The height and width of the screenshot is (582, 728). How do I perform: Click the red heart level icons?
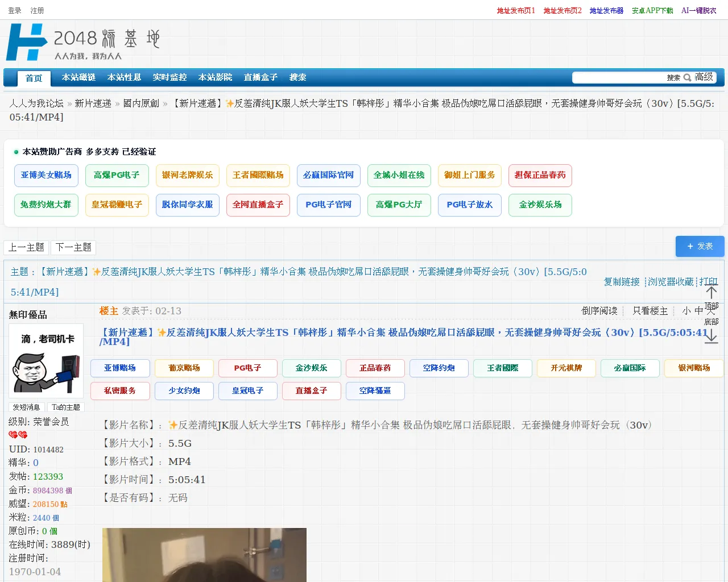coord(18,435)
